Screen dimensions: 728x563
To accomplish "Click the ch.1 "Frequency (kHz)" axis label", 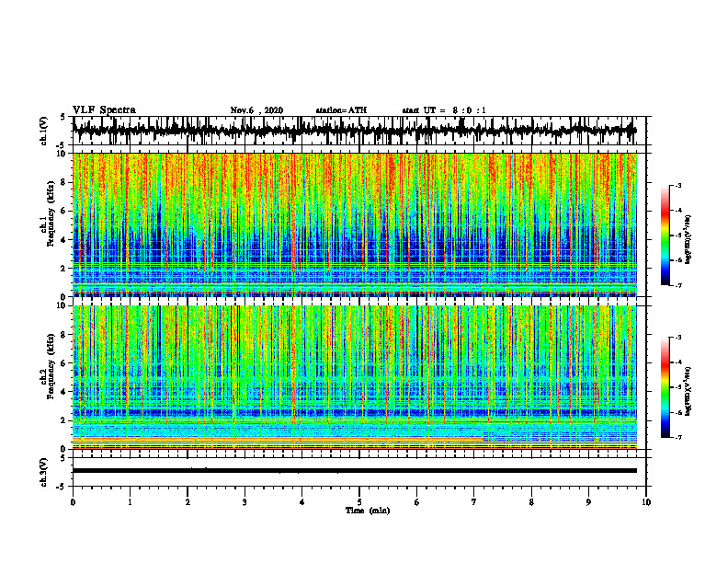I will (51, 213).
